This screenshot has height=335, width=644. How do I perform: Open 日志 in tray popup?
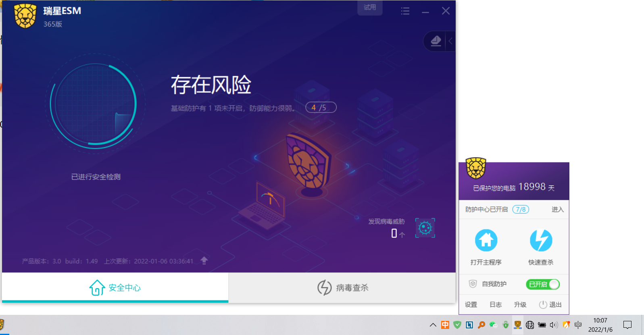pos(496,305)
